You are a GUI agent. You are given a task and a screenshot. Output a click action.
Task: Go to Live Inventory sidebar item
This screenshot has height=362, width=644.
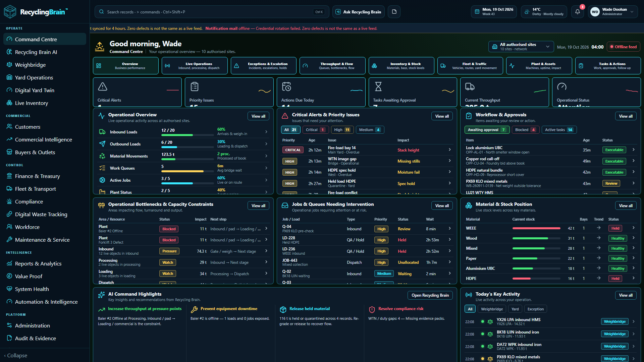[x=45, y=103]
